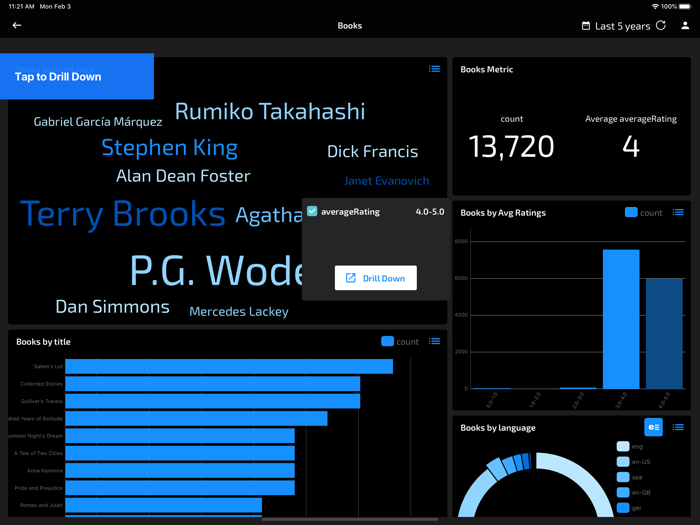Click the Wi-Fi indicator in status bar

pyautogui.click(x=655, y=6)
